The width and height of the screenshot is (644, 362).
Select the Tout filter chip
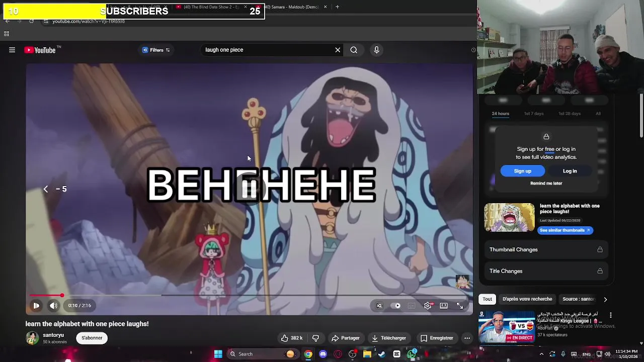[x=488, y=299]
